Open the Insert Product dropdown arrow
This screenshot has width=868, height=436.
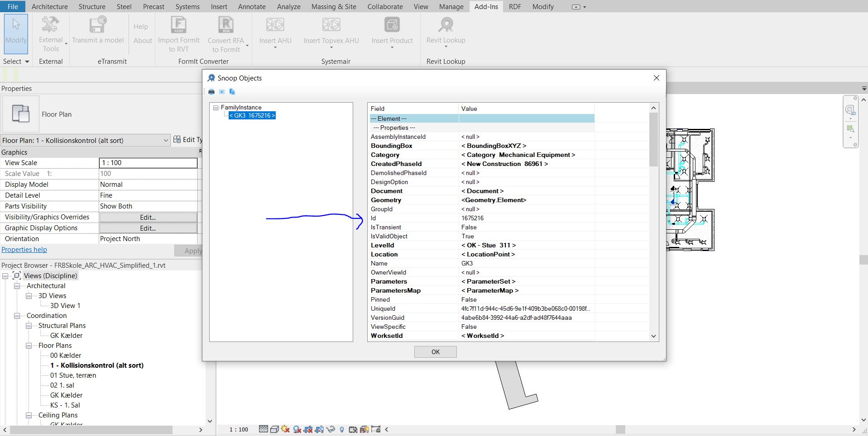[x=392, y=47]
